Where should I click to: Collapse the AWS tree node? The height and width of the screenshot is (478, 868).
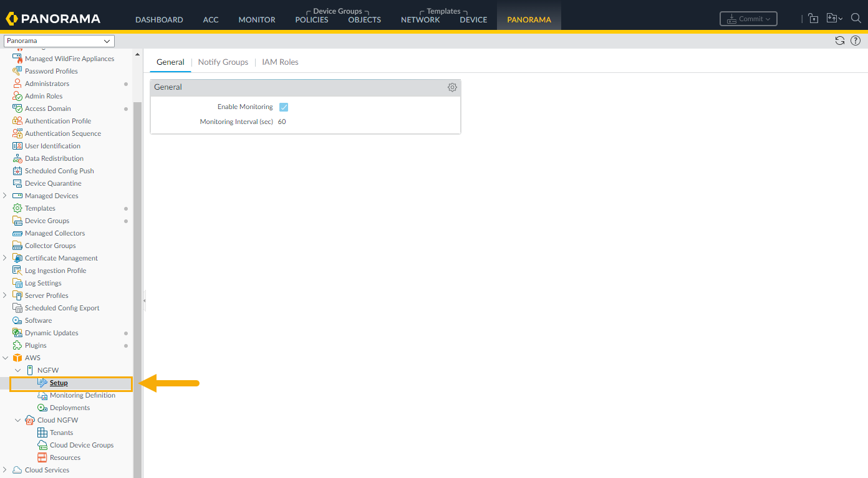5,358
